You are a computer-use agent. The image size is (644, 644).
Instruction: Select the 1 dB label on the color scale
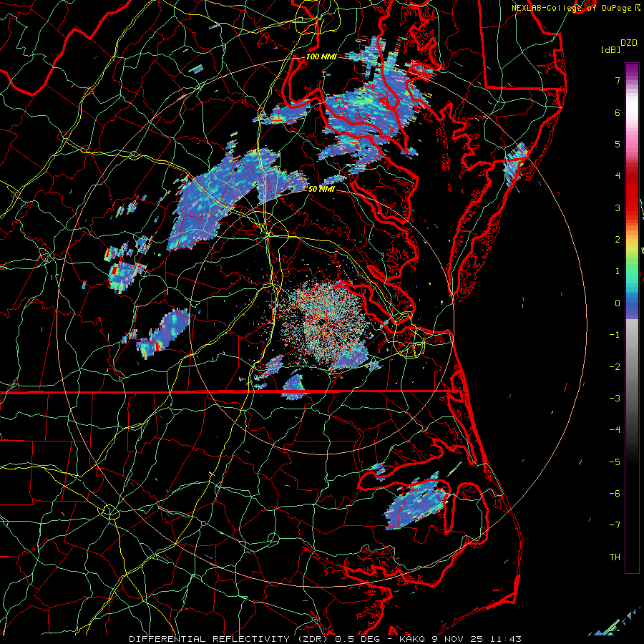(x=618, y=271)
